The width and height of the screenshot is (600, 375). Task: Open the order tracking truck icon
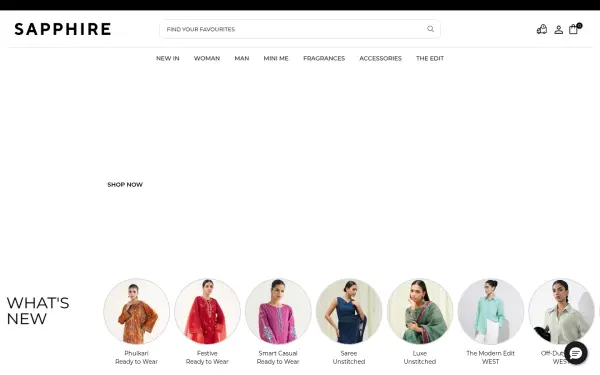541,29
